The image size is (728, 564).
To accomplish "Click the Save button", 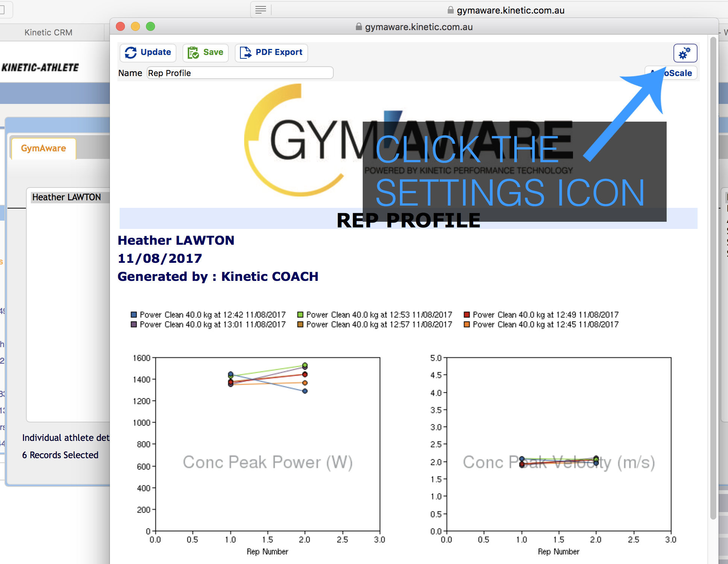I will coord(205,53).
